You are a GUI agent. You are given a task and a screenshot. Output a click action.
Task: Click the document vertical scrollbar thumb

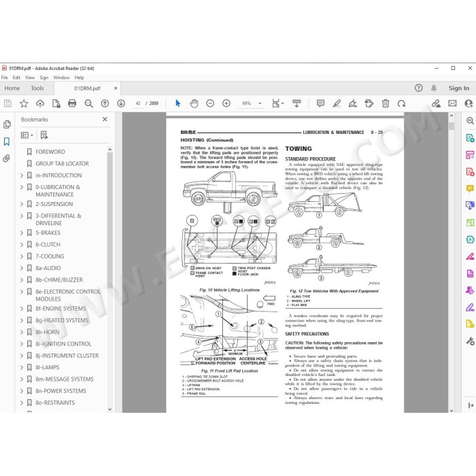coord(452,126)
